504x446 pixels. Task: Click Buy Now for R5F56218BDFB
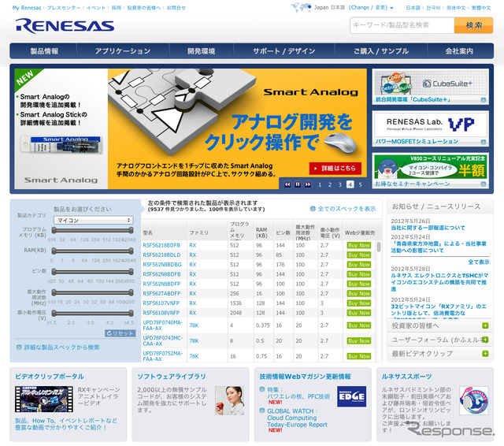(x=359, y=245)
